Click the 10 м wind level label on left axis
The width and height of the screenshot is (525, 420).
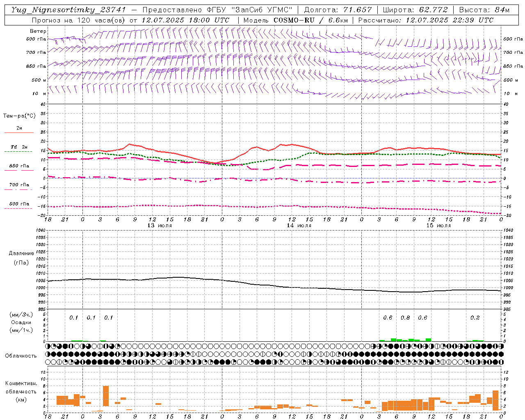tap(40, 94)
